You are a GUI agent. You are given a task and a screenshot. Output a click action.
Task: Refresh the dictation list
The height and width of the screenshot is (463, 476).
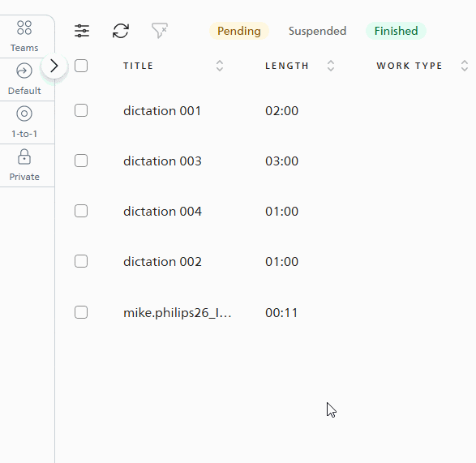[121, 31]
